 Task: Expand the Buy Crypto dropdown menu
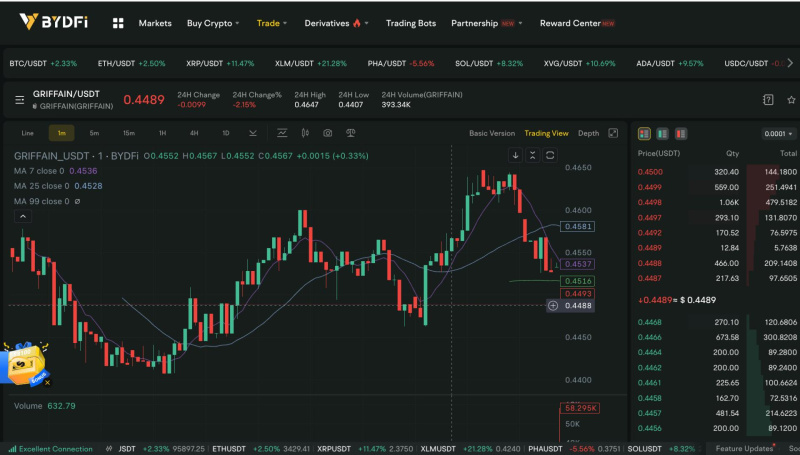[213, 22]
